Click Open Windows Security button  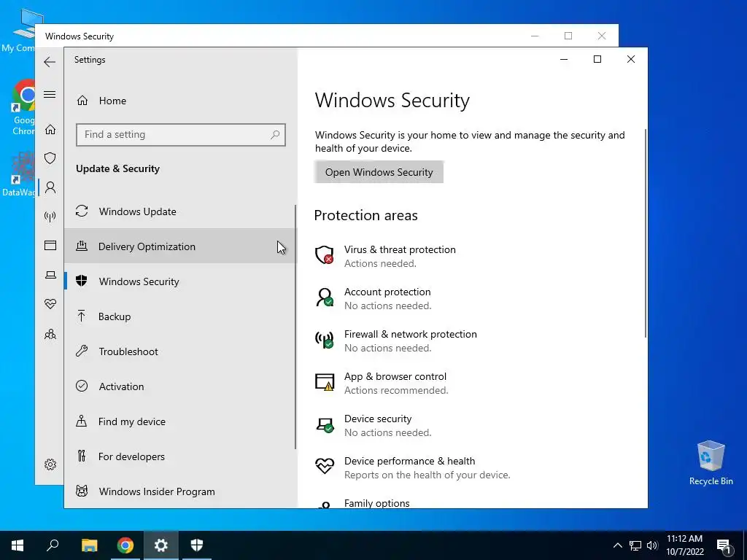[x=379, y=172]
